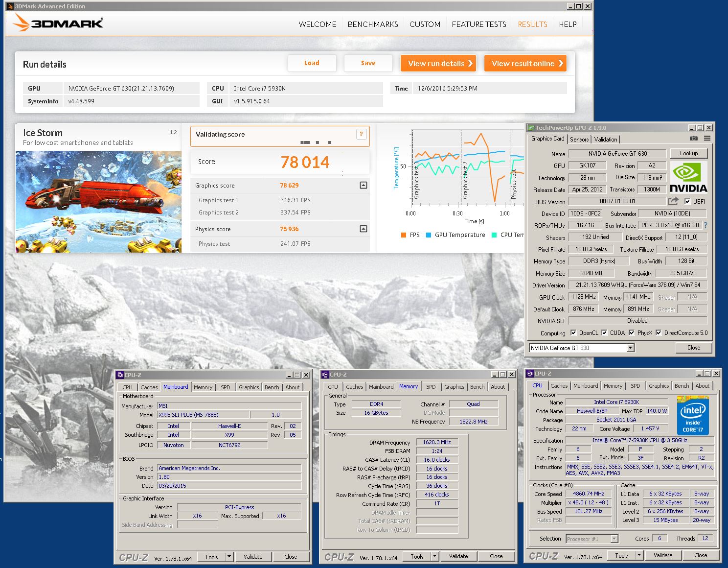Click View result online
The height and width of the screenshot is (568, 728).
(525, 63)
